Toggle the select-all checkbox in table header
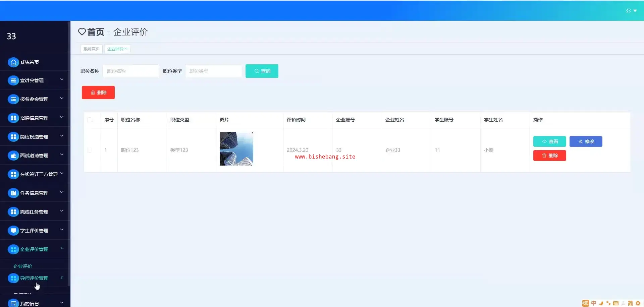644x307 pixels. (90, 120)
